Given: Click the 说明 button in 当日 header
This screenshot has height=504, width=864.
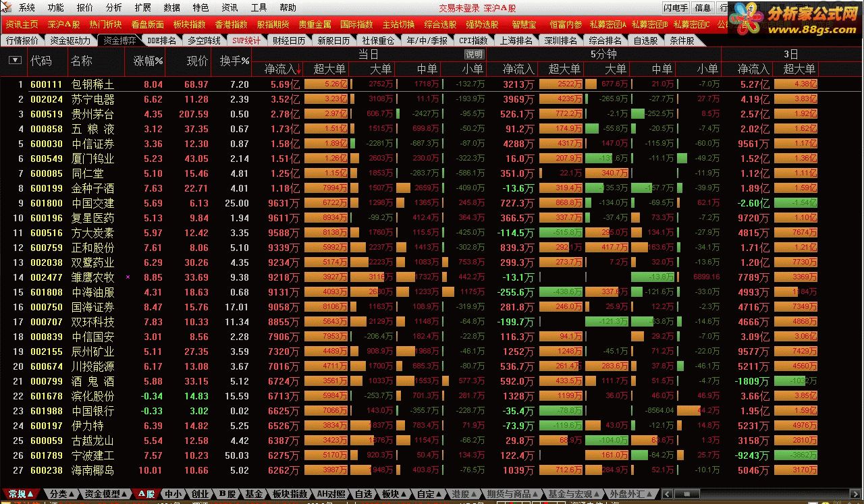Looking at the screenshot, I should point(474,54).
